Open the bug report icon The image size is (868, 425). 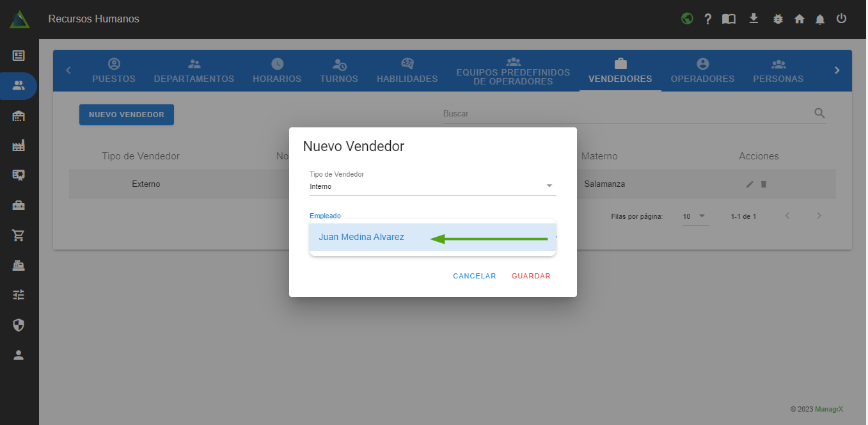click(778, 19)
